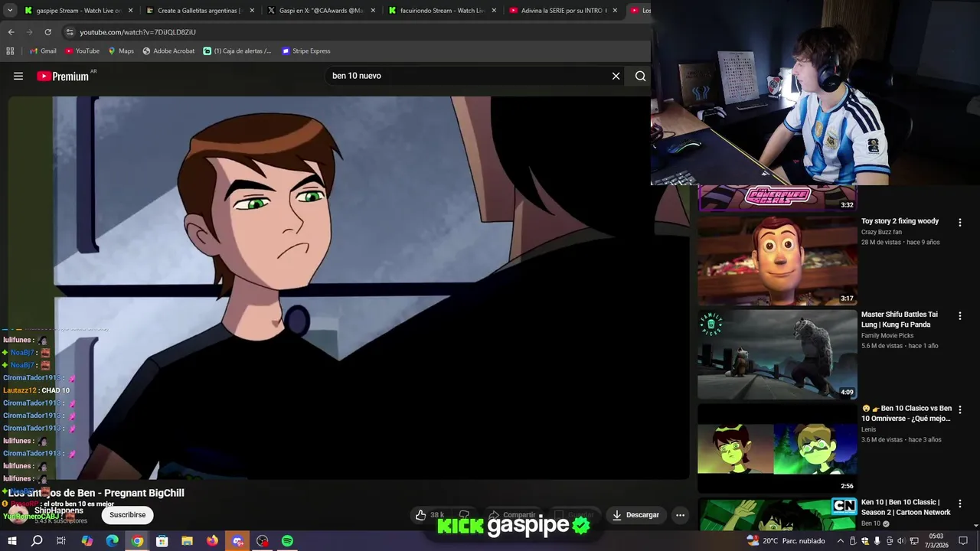980x551 pixels.
Task: Open the 'Crazy Buzz fan' channel
Action: tap(881, 232)
